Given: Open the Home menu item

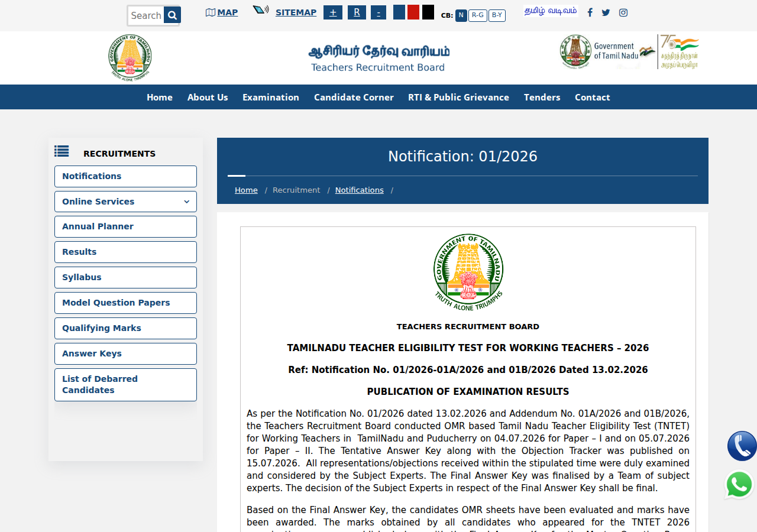Looking at the screenshot, I should pos(160,97).
